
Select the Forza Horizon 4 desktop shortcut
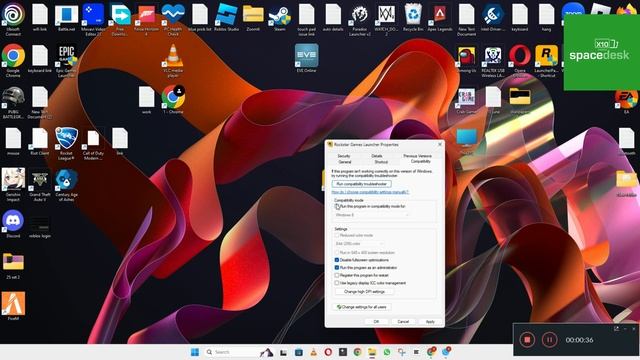click(146, 18)
